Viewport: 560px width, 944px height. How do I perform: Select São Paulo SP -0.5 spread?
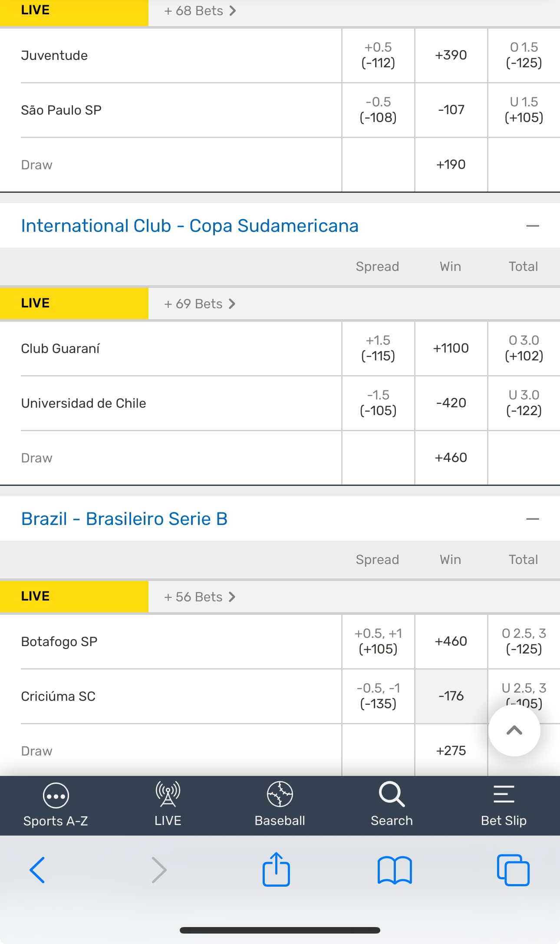[x=378, y=110]
